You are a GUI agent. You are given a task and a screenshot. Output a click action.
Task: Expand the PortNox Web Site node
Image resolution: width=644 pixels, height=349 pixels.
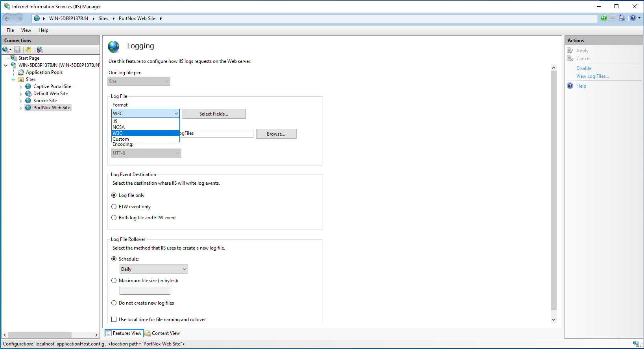click(x=20, y=108)
